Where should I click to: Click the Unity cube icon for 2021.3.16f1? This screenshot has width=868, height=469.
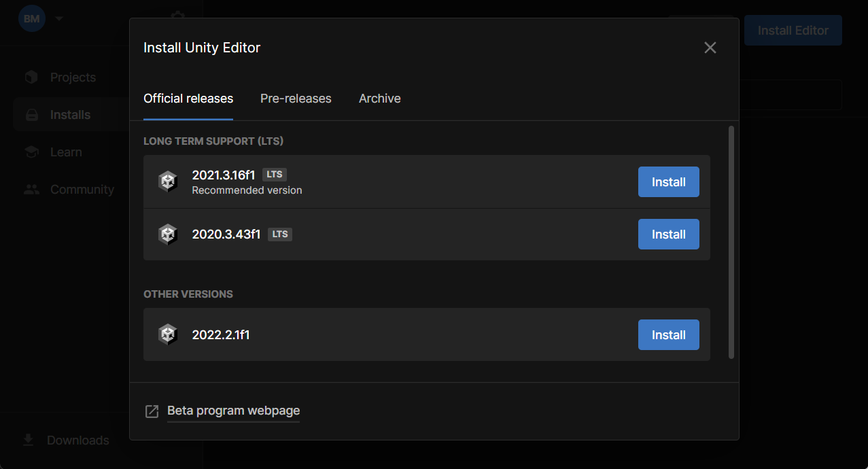coord(167,181)
